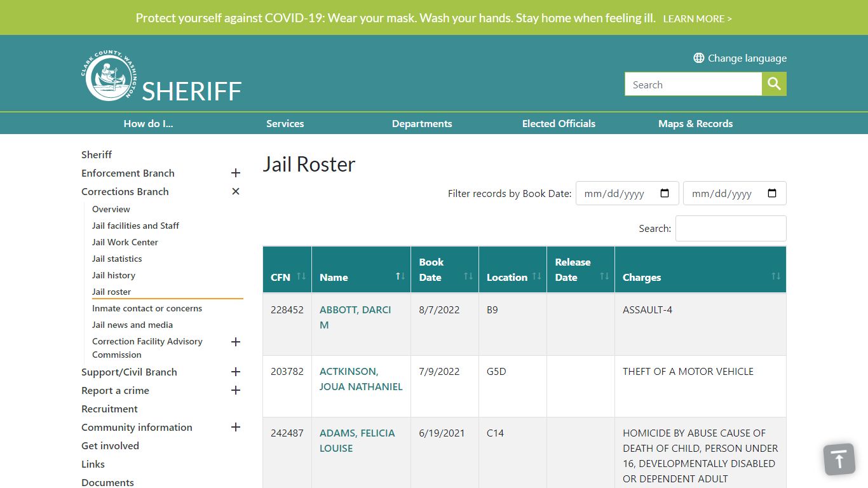868x488 pixels.
Task: Open inmate record ACTKINSON, JOUA NATHANIEL
Action: [x=361, y=379]
